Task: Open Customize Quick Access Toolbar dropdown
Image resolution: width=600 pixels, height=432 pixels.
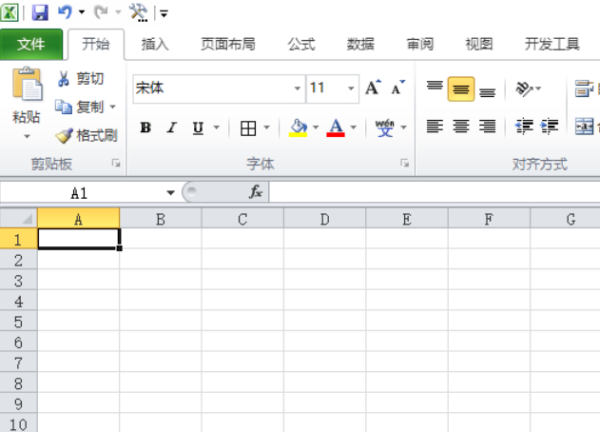Action: click(164, 14)
